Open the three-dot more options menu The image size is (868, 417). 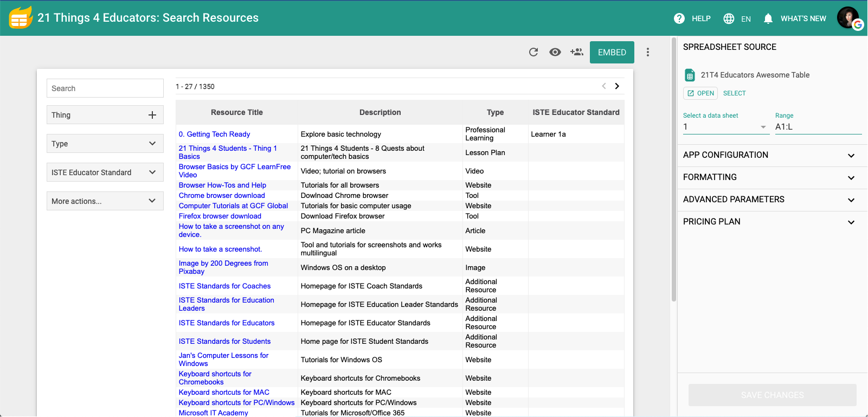[x=648, y=52]
